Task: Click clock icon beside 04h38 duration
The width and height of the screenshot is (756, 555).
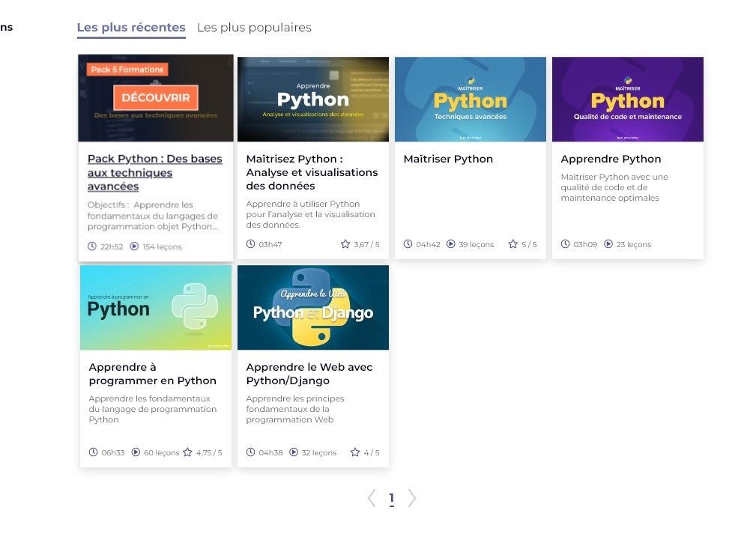Action: pos(251,452)
